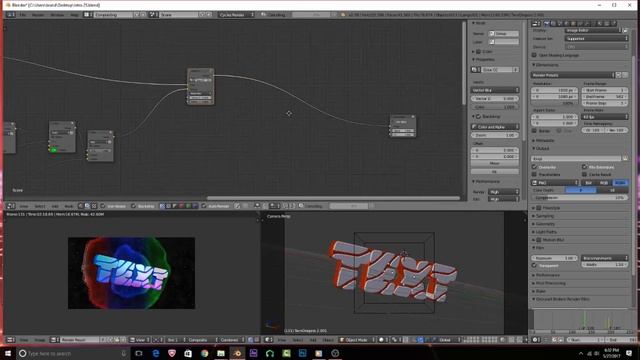
Task: Enable Open Shading Language checkbox
Action: tap(534, 55)
